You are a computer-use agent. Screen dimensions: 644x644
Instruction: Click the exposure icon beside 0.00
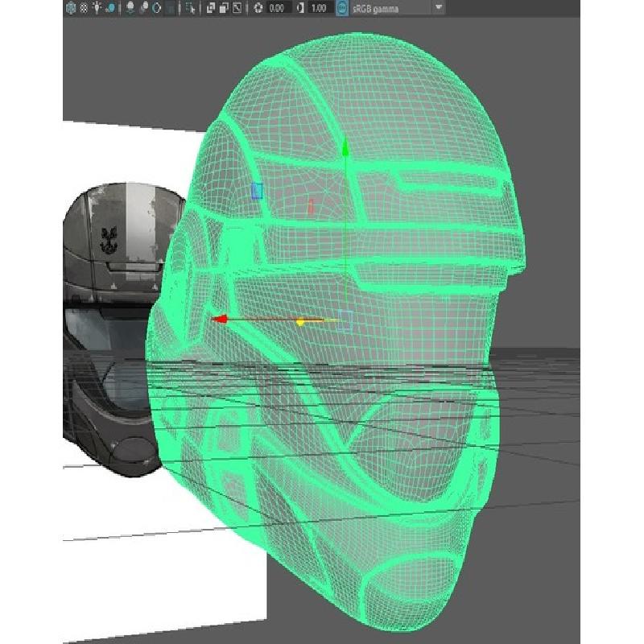click(x=258, y=8)
